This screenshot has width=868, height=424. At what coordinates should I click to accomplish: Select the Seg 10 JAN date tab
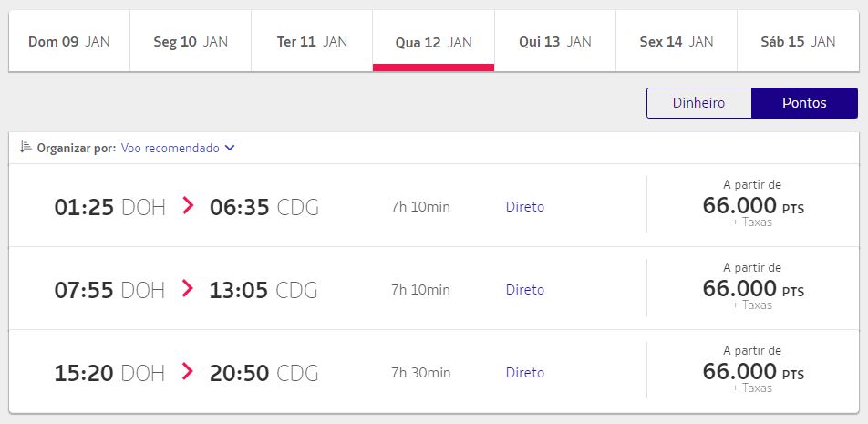[191, 41]
